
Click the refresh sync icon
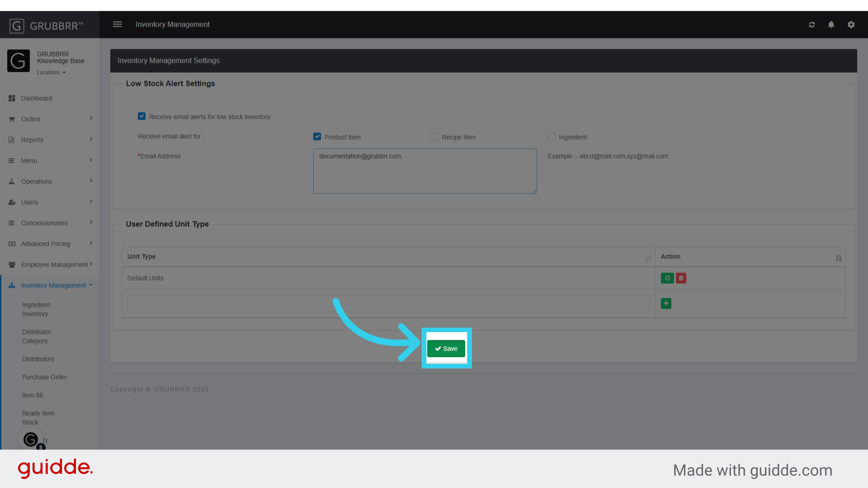pyautogui.click(x=812, y=24)
